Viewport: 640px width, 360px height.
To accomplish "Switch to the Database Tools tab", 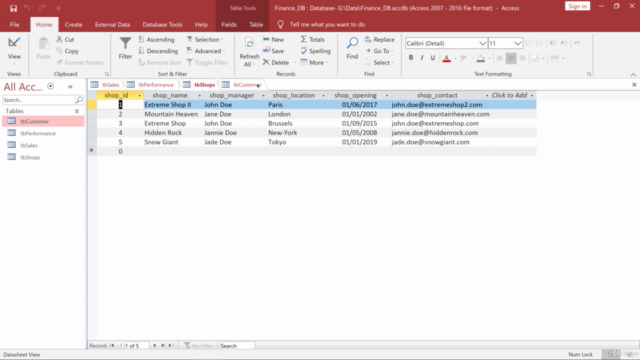I will pos(162,24).
